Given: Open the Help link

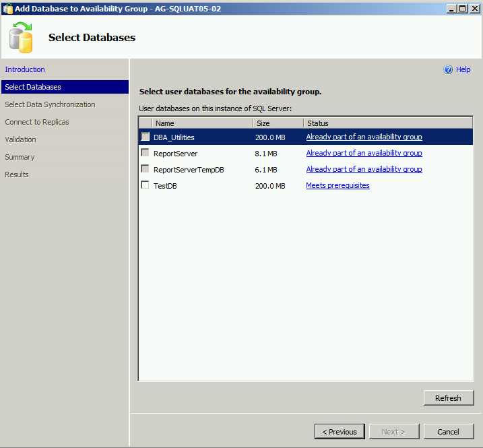Looking at the screenshot, I should (463, 69).
